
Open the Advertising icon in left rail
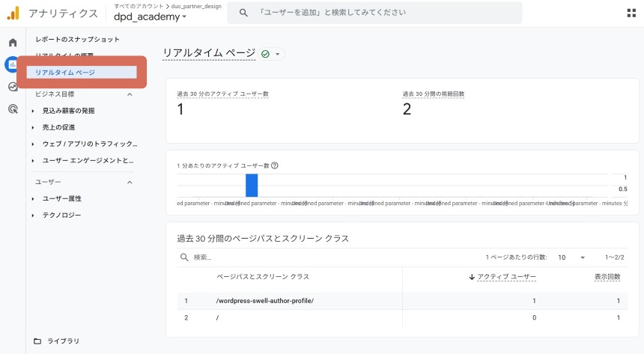tap(13, 109)
